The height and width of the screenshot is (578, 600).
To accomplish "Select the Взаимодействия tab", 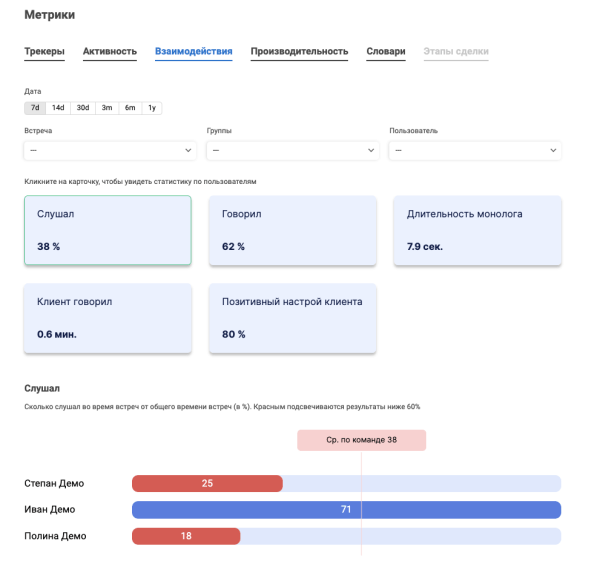I will pyautogui.click(x=193, y=51).
